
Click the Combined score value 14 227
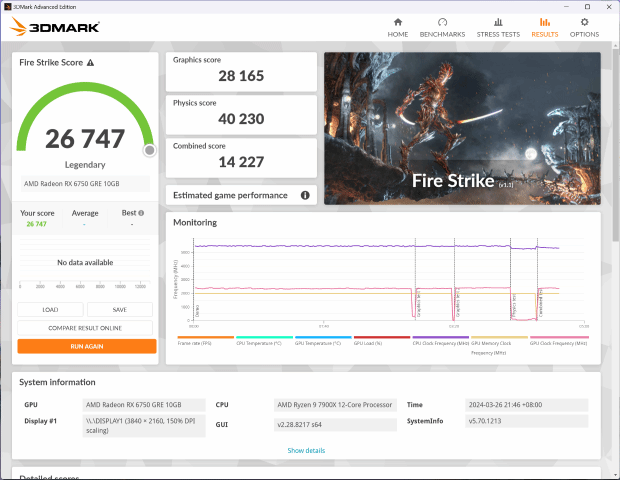point(241,162)
